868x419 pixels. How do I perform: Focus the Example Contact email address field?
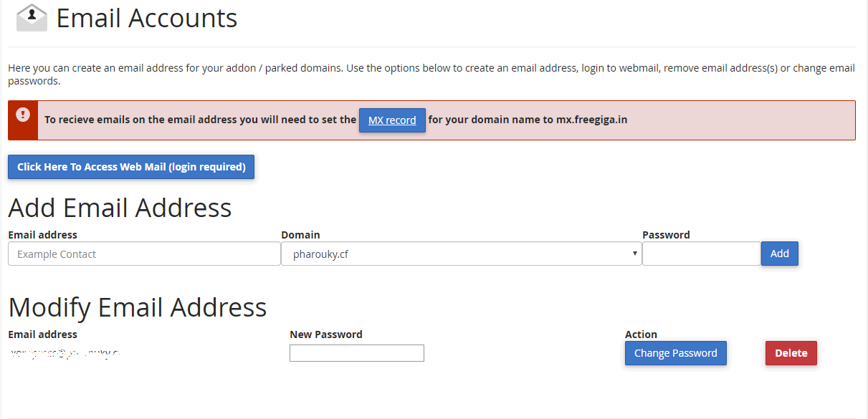(144, 254)
